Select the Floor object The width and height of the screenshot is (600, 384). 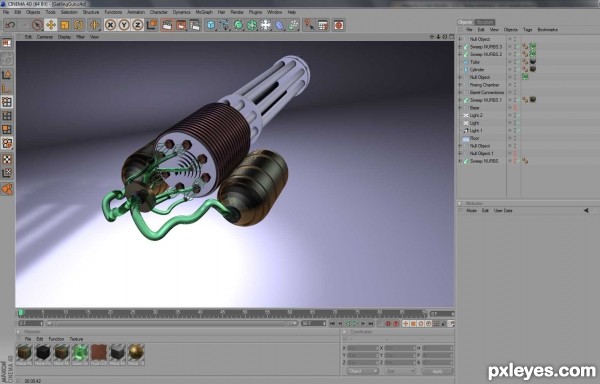(x=474, y=138)
